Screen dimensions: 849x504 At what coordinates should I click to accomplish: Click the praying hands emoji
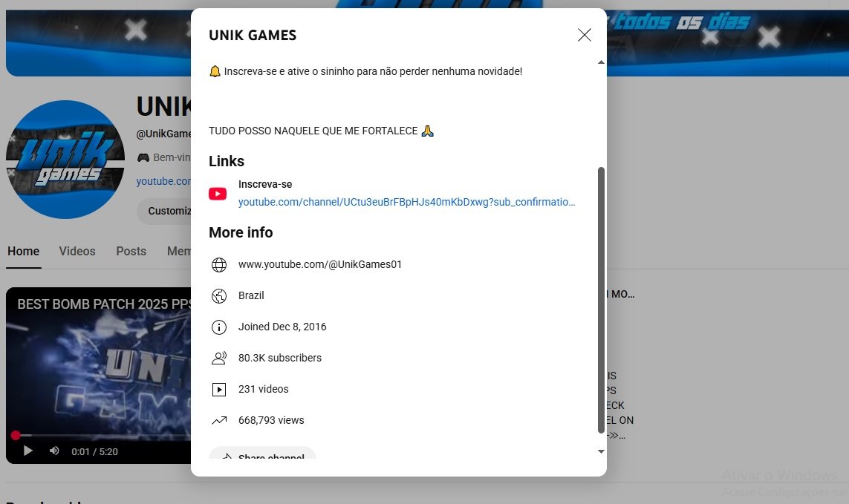tap(427, 131)
